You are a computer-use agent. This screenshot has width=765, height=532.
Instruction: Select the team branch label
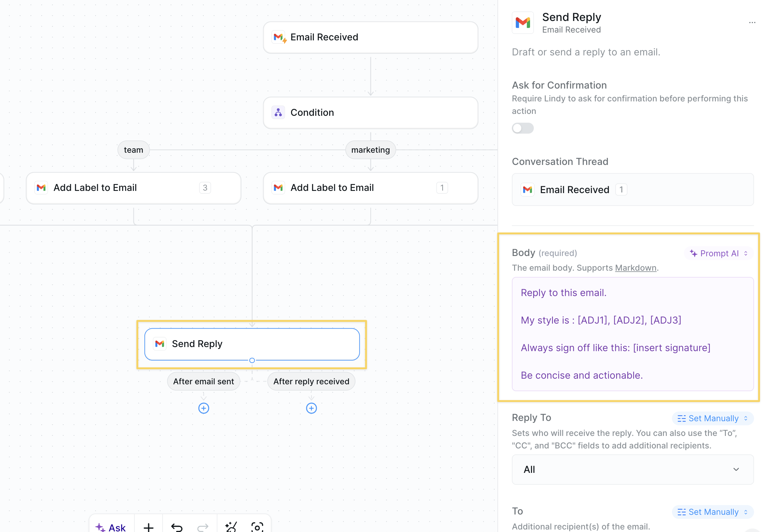click(x=133, y=150)
